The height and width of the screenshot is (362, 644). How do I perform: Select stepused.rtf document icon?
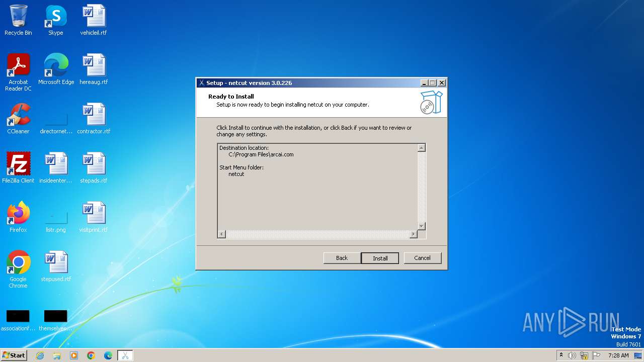56,266
